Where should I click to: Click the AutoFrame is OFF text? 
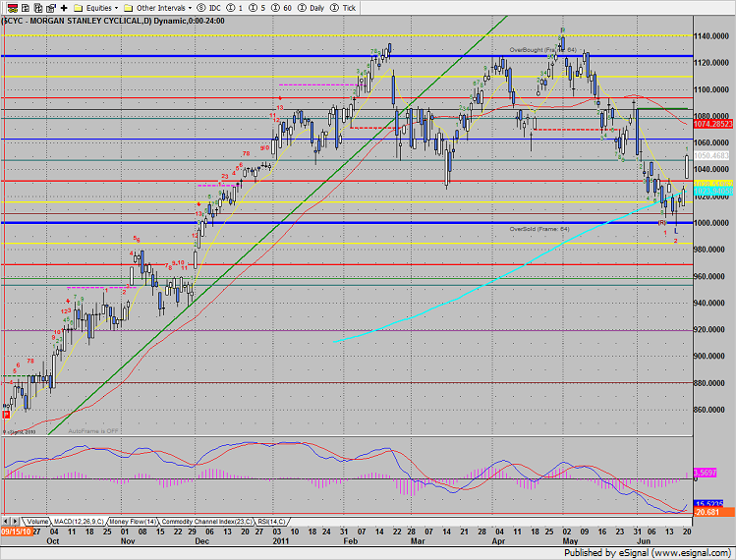click(x=93, y=431)
